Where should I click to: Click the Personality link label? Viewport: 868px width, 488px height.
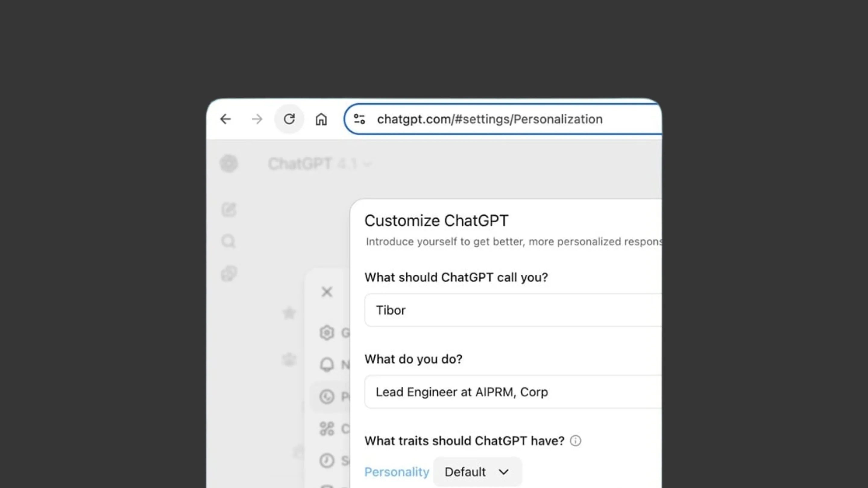coord(397,472)
